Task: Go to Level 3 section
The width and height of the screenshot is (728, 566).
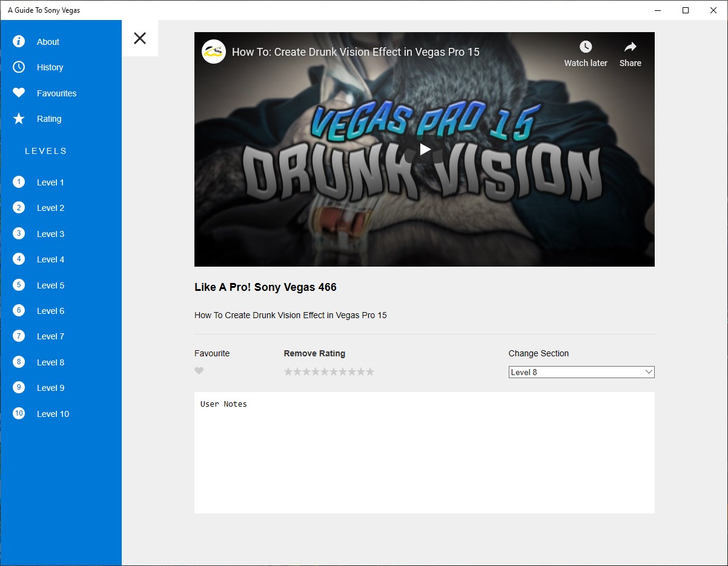Action: point(50,234)
